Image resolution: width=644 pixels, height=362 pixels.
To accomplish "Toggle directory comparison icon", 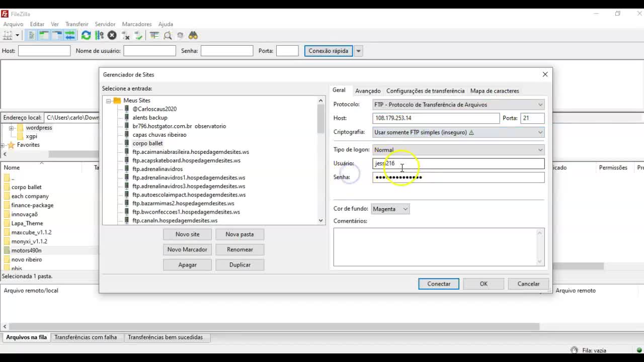I will point(168,35).
